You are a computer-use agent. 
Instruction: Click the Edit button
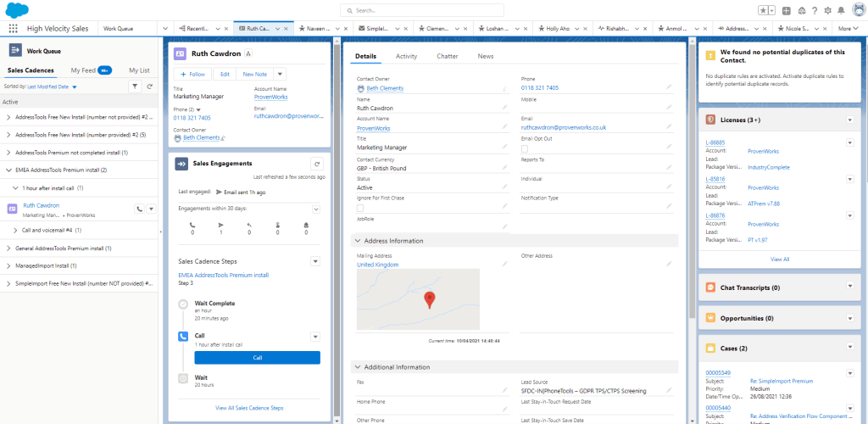pos(225,74)
